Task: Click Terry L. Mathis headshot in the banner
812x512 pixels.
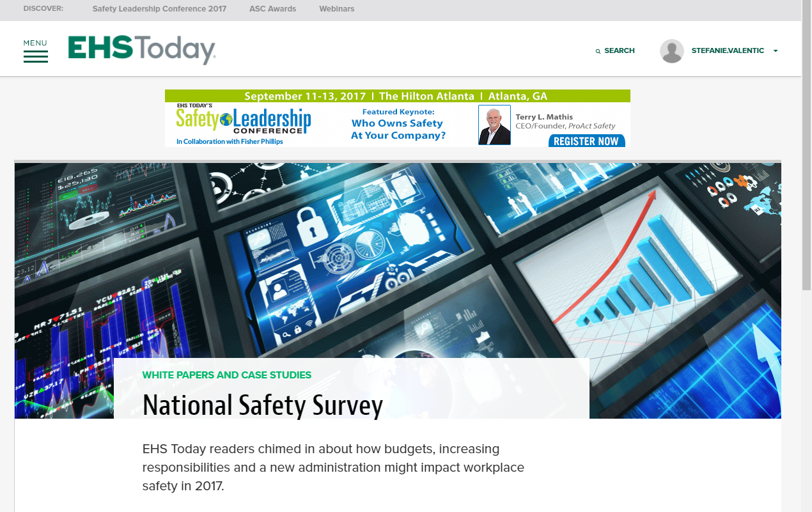Action: coord(494,125)
